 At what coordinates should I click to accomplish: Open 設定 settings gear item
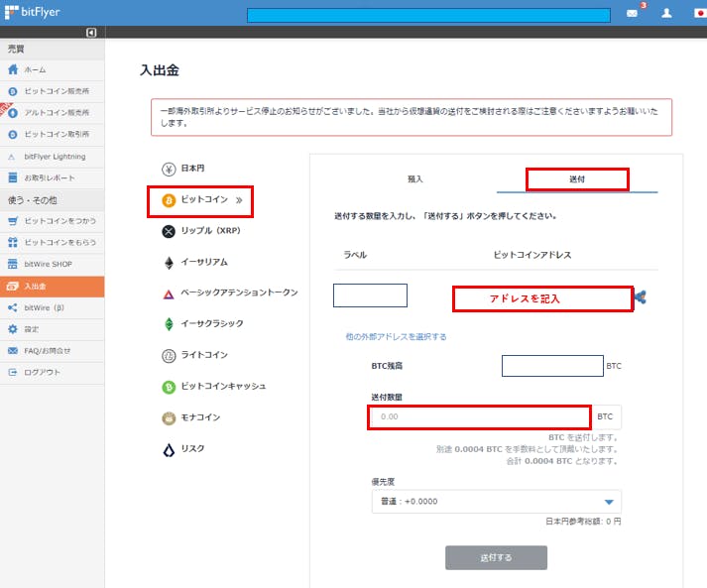52,329
